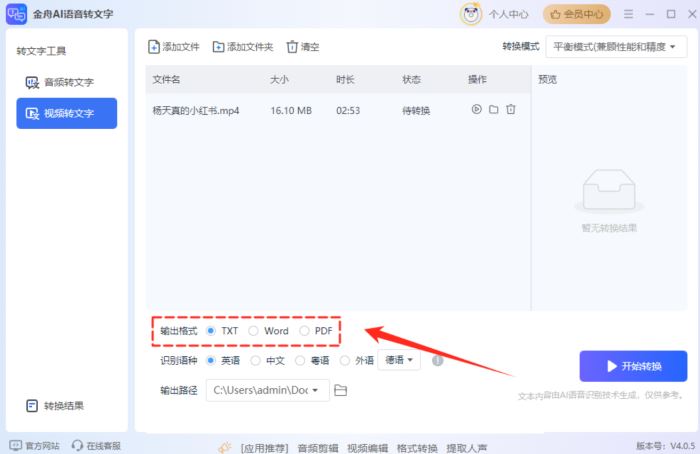Browse output folder icon beside path
This screenshot has width=700, height=454.
pyautogui.click(x=341, y=390)
